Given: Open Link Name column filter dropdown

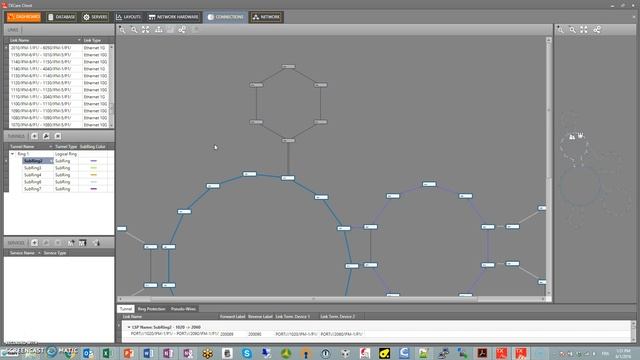Looking at the screenshot, I should point(79,40).
